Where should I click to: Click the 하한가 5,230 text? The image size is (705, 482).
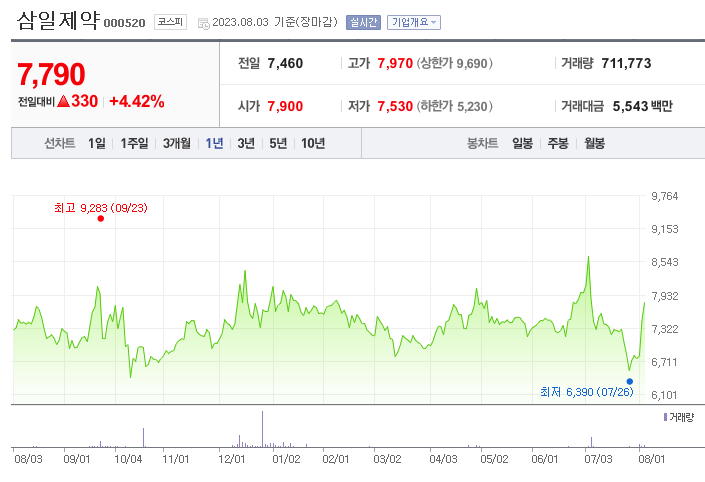click(454, 107)
